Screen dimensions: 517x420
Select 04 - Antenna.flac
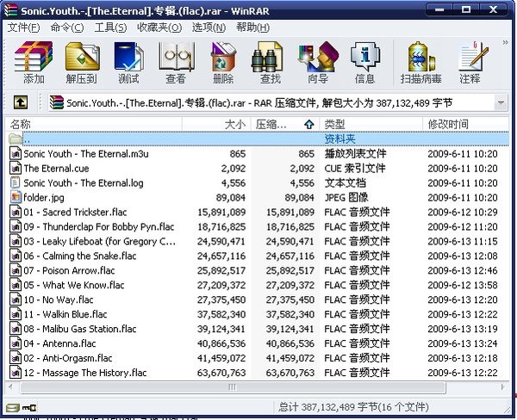click(x=258, y=343)
